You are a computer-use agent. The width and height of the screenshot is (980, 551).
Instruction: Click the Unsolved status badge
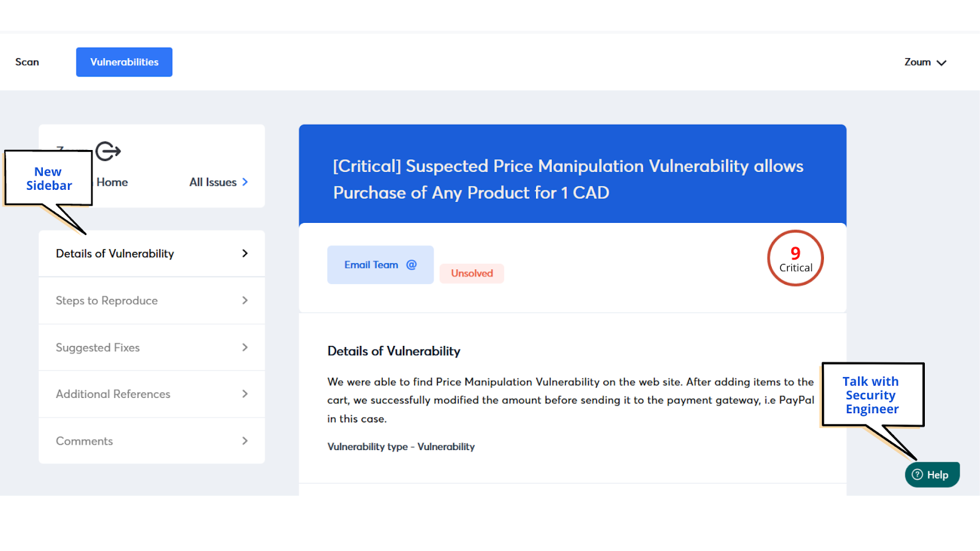[x=472, y=273]
